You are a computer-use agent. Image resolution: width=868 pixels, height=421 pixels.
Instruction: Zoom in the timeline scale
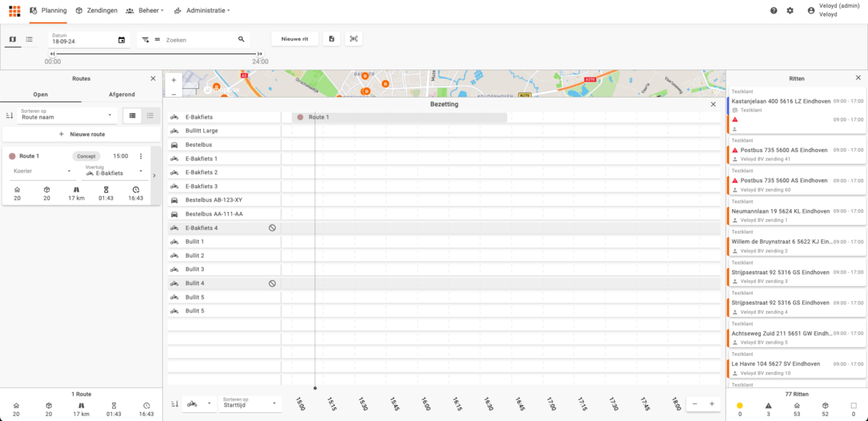pos(712,404)
